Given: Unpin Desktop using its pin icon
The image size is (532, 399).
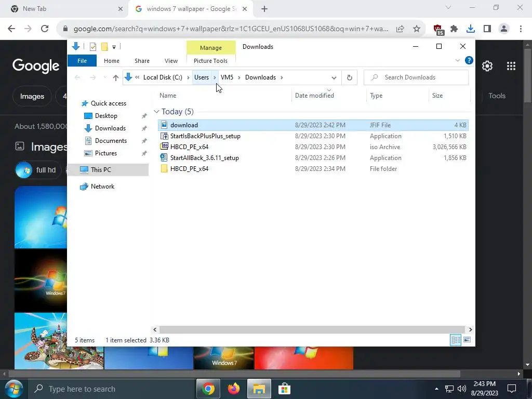Looking at the screenshot, I should tap(144, 116).
